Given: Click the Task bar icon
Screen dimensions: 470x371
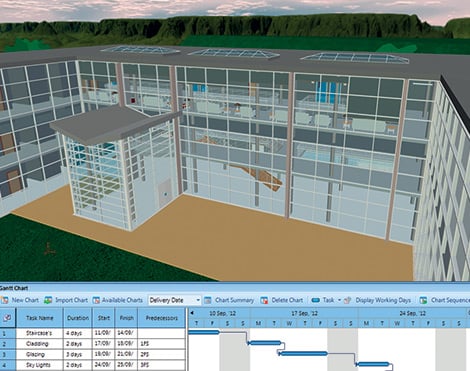Looking at the screenshot, I should [316, 300].
